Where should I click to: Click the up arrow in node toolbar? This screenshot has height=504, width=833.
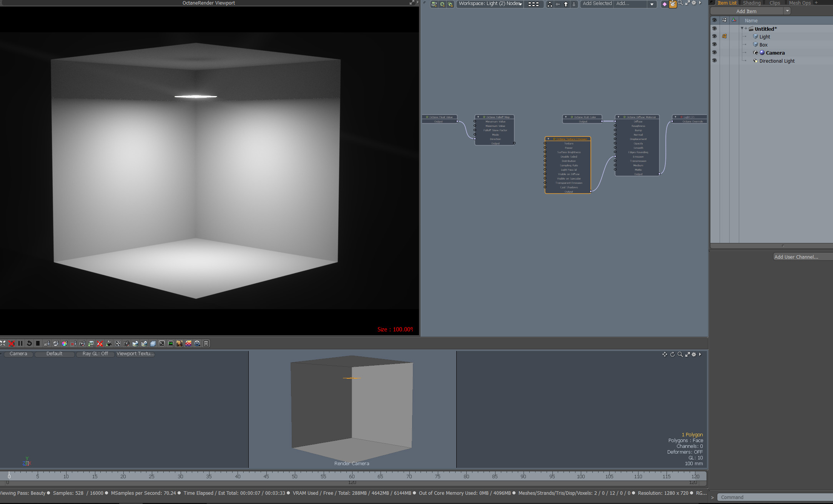[x=566, y=4]
